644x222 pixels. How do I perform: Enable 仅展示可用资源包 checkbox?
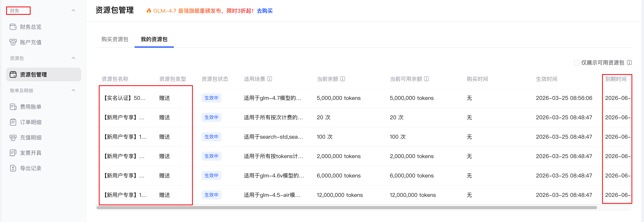coord(577,63)
